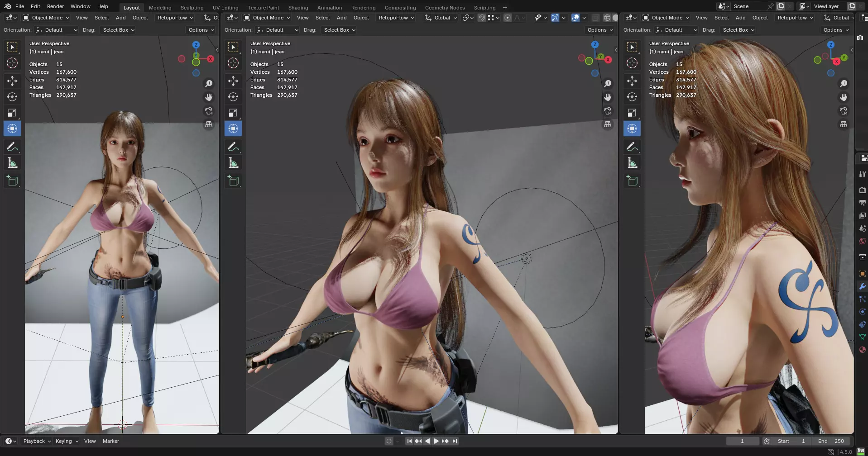The height and width of the screenshot is (456, 868).
Task: Open the Render properties tab
Action: pyautogui.click(x=862, y=190)
